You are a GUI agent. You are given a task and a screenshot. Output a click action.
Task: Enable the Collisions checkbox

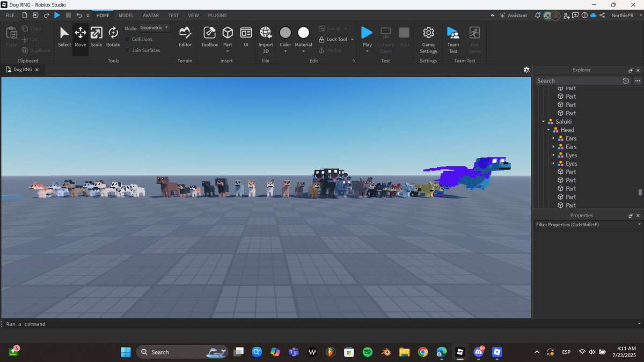click(x=127, y=39)
